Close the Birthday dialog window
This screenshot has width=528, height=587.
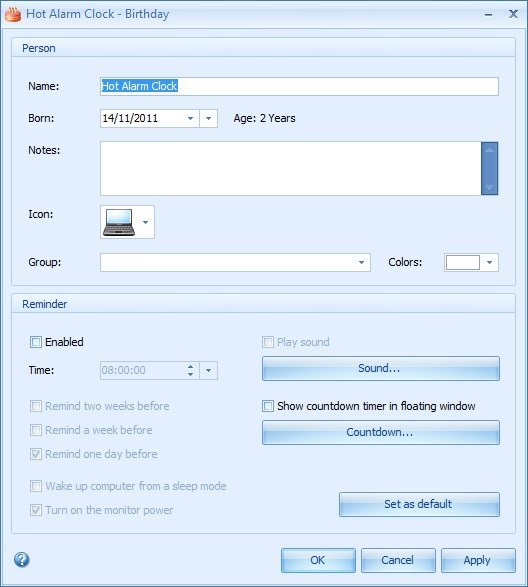click(x=513, y=14)
